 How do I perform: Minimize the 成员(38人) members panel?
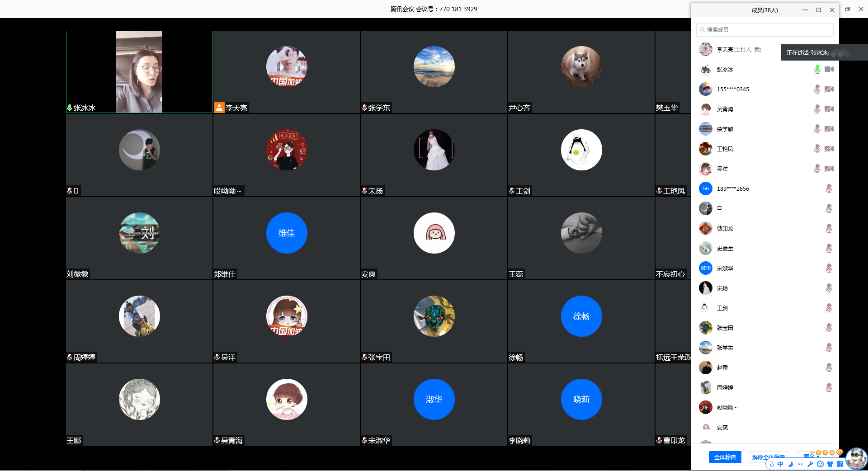(805, 10)
